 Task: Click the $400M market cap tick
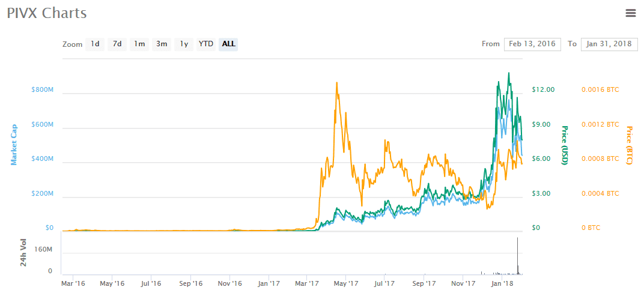click(x=42, y=159)
